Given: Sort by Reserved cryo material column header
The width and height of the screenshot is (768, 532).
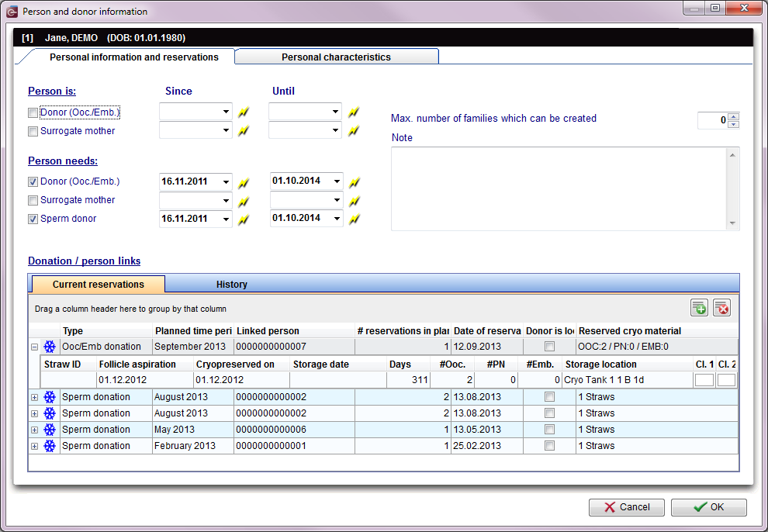Looking at the screenshot, I should (657, 331).
